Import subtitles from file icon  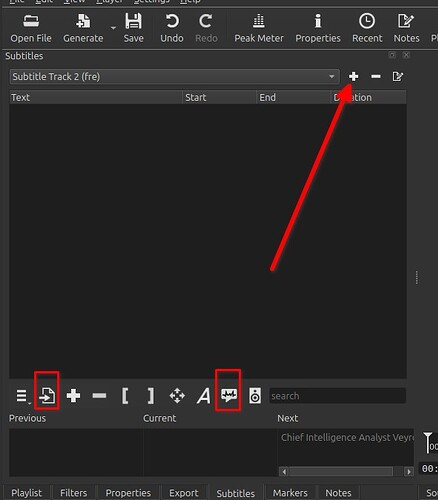[x=47, y=396]
